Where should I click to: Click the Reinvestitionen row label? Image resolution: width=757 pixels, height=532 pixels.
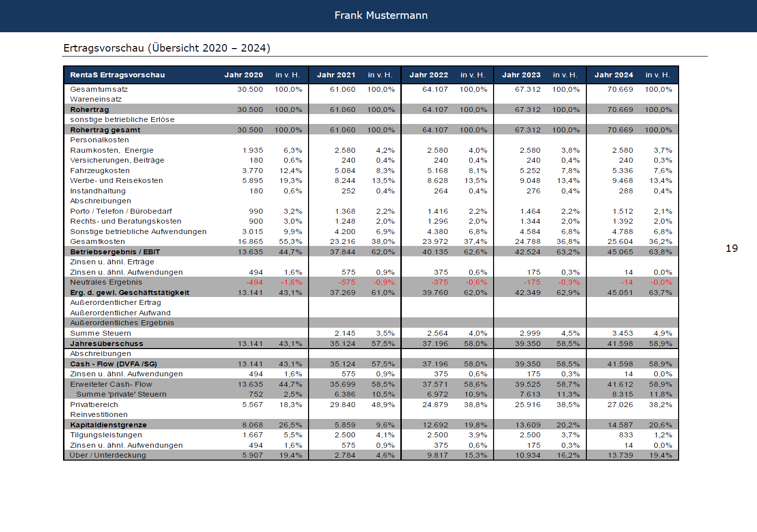coord(99,414)
